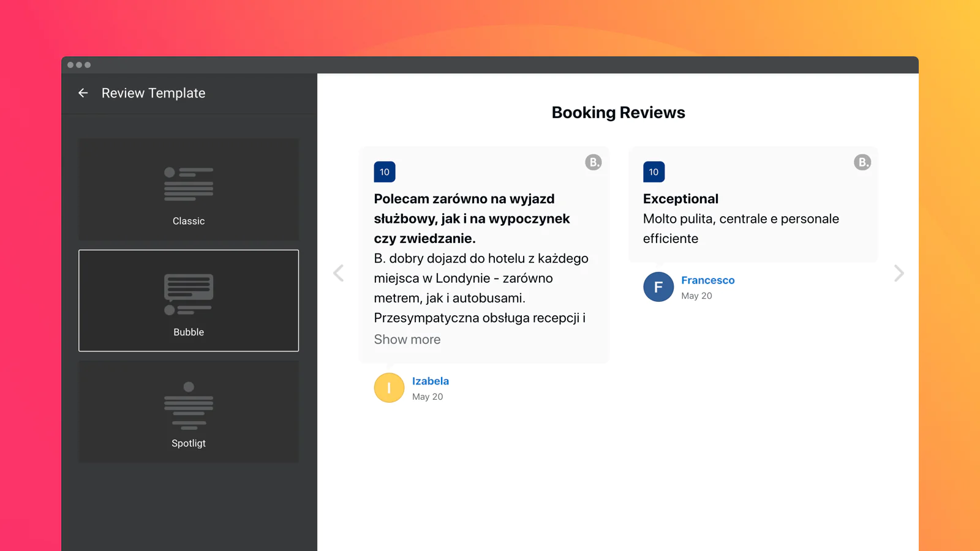Choose the Classic template label
The image size is (980, 551).
pos(189,221)
